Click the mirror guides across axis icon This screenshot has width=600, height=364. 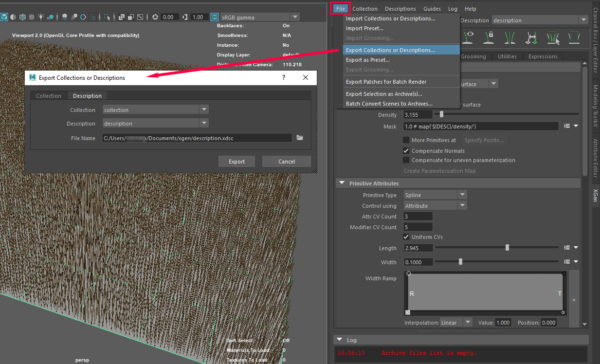(510, 37)
